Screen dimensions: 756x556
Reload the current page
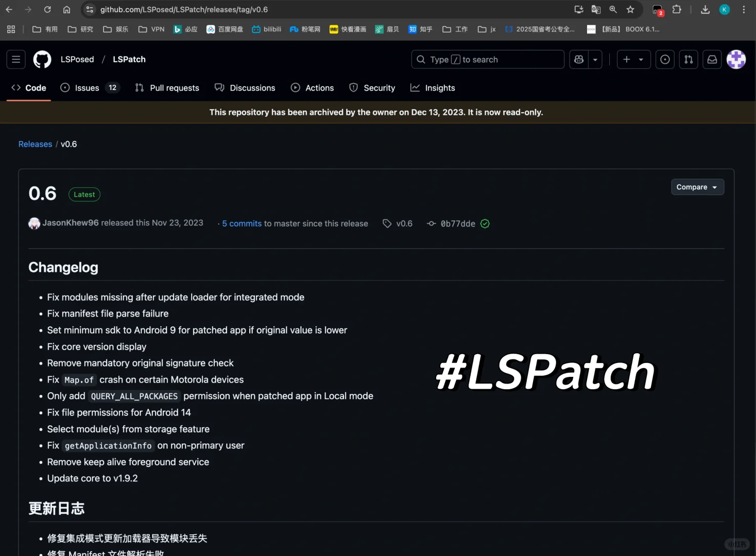(x=47, y=9)
